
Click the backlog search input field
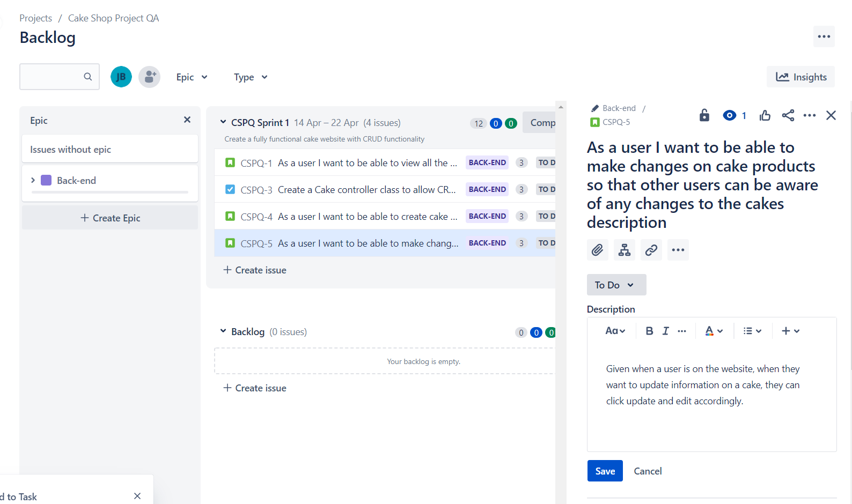(x=60, y=77)
